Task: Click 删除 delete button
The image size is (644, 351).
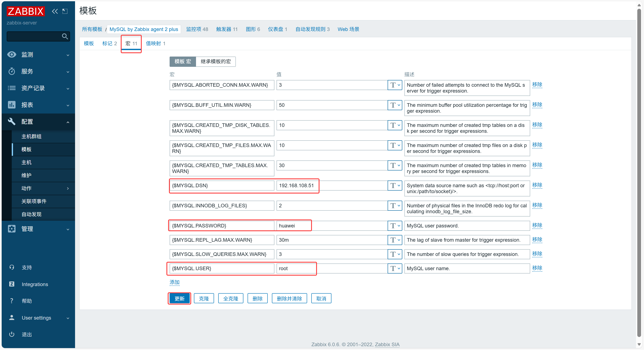Action: [257, 298]
